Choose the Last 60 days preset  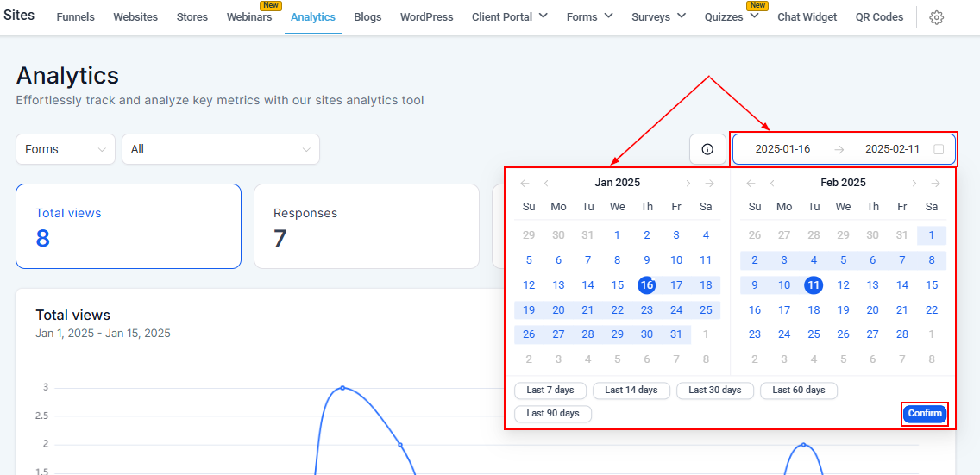799,391
